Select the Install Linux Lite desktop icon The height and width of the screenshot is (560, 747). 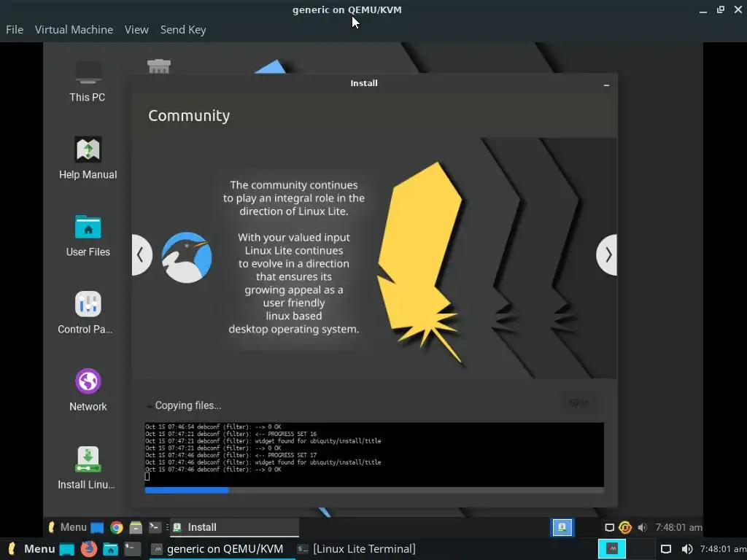(88, 467)
